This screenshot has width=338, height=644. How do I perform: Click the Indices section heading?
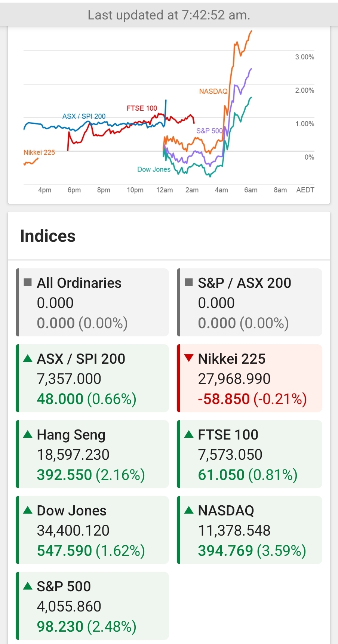48,236
